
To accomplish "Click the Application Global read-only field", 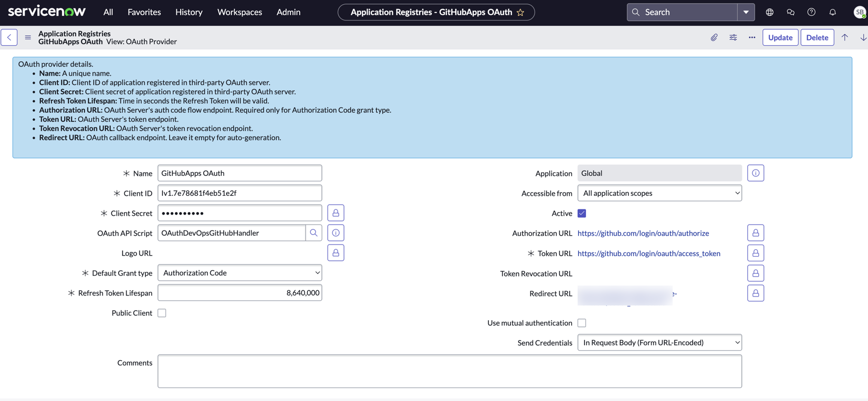I will (x=660, y=173).
